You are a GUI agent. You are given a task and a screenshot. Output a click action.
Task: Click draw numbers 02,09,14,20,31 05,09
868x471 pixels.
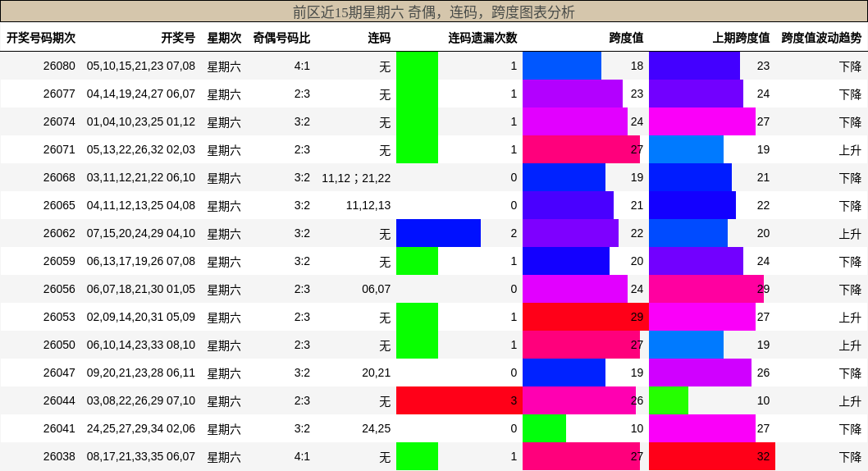point(141,317)
